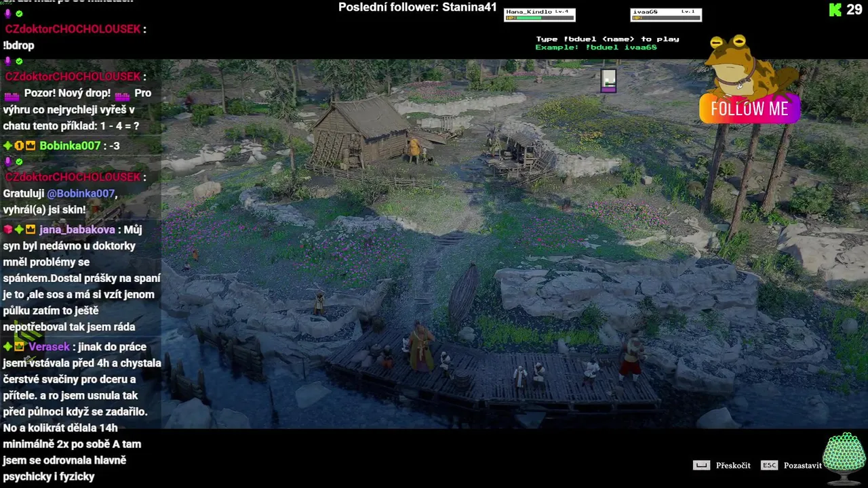Open the Bobinka007 username in chat

pos(70,146)
